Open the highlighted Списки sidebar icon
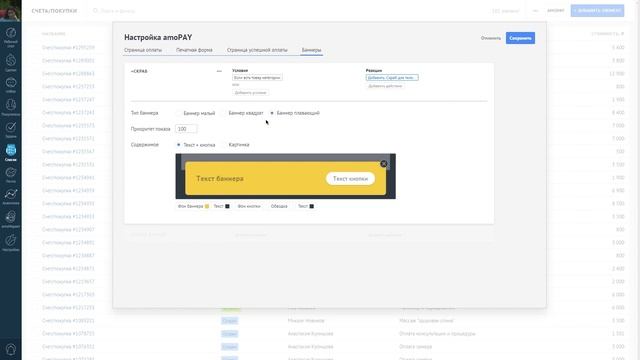 click(11, 153)
